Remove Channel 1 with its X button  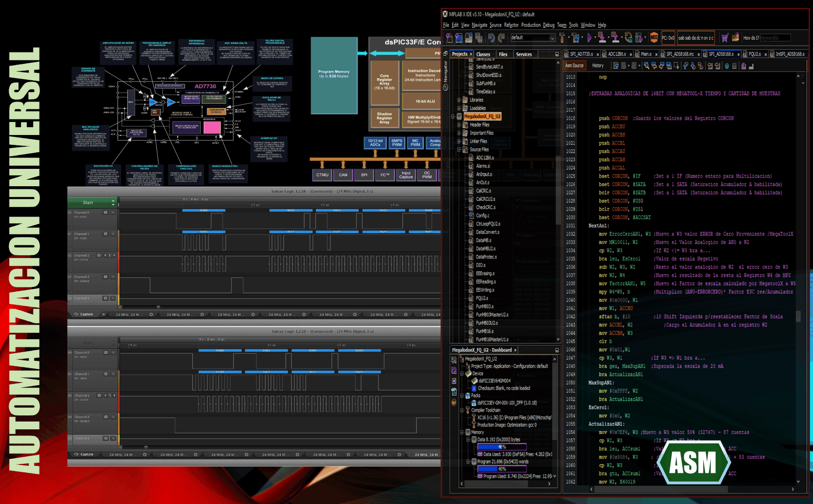pos(113,234)
